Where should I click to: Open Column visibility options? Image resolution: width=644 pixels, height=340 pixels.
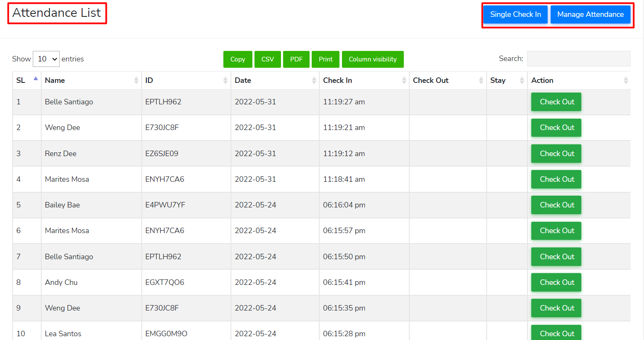[373, 59]
